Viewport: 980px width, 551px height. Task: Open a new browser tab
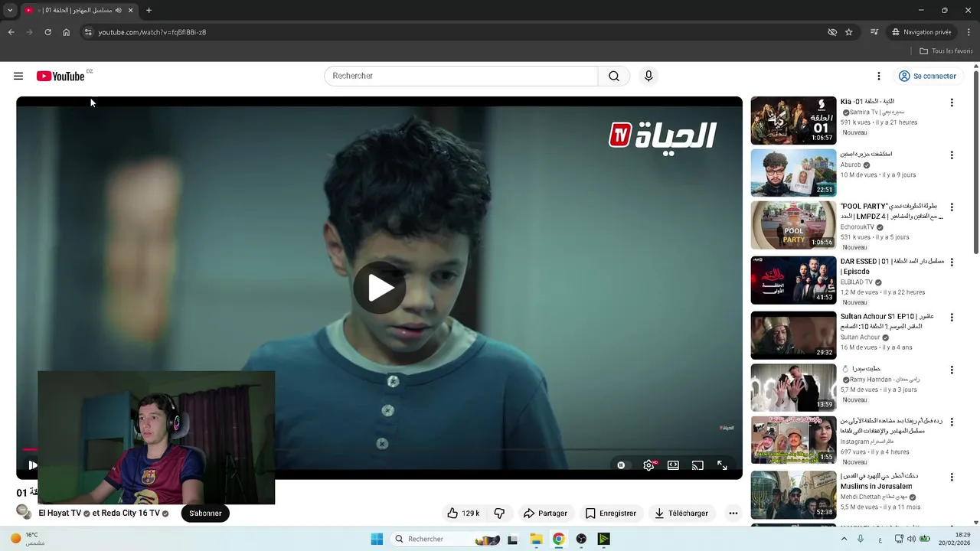point(149,10)
